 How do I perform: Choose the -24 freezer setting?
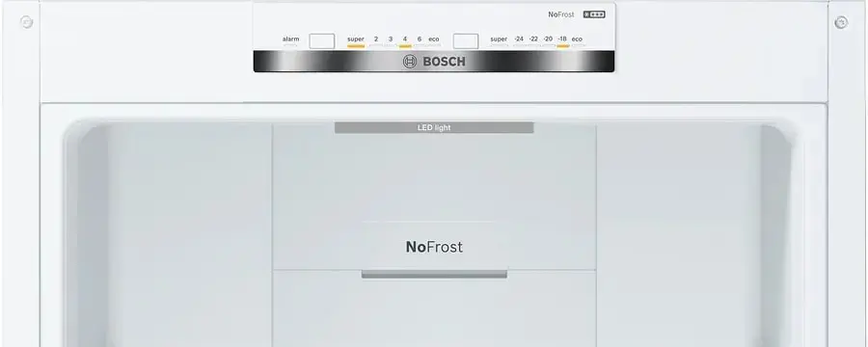click(x=519, y=40)
